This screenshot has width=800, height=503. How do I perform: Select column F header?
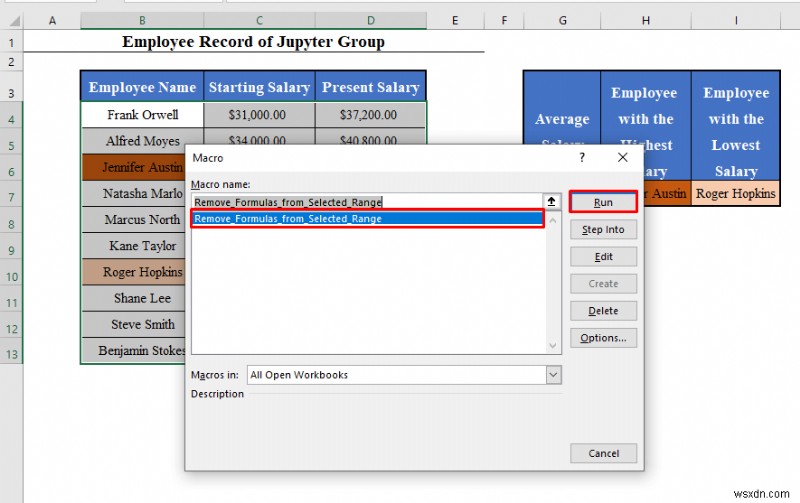pos(504,20)
